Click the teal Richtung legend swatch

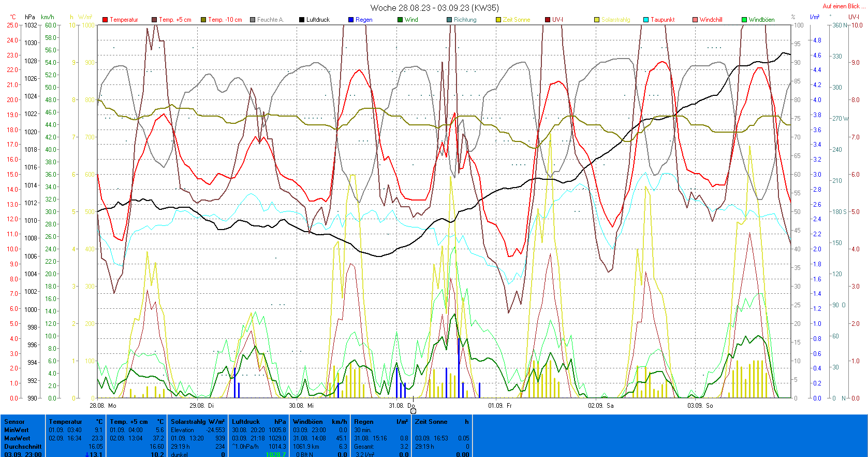click(x=449, y=20)
